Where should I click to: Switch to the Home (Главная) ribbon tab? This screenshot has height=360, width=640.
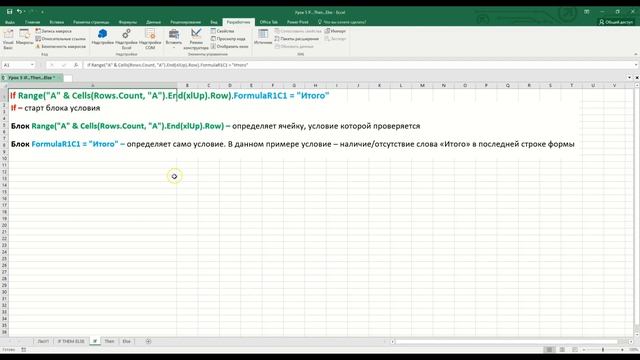coord(33,22)
